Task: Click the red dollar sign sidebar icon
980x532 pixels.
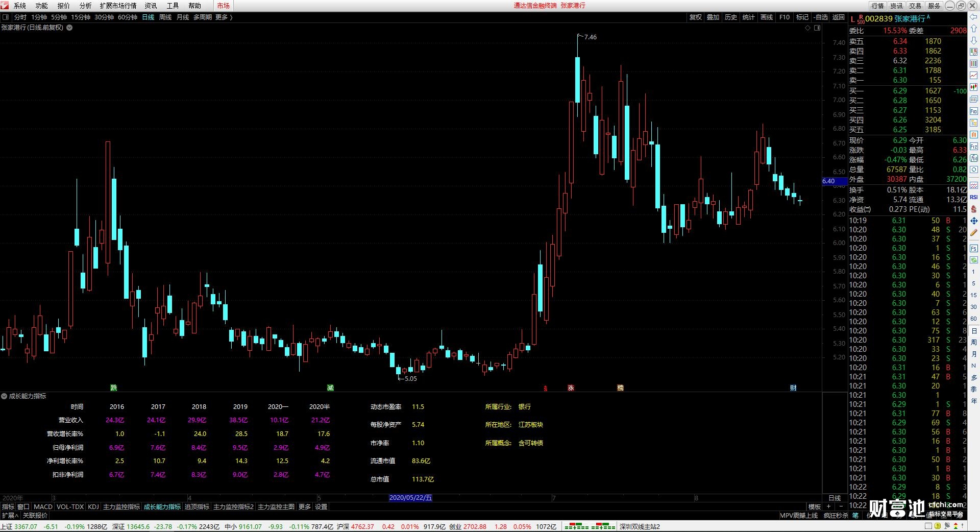Action: tap(974, 209)
